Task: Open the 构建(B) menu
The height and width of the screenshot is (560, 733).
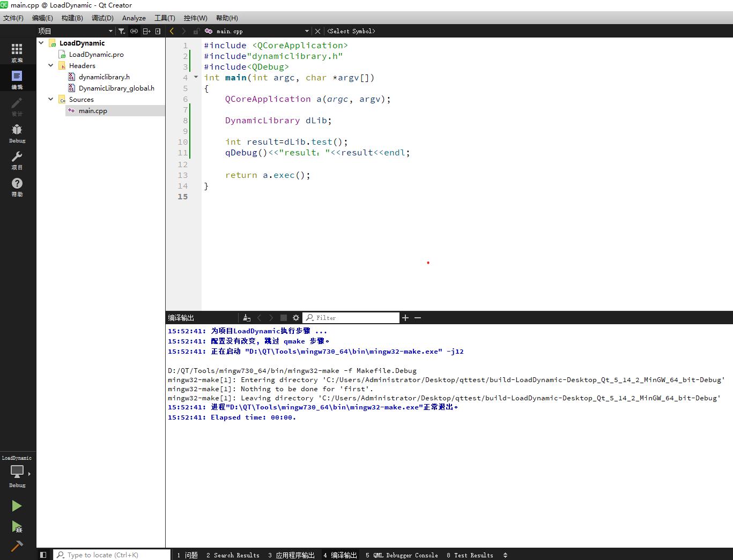Action: coord(72,18)
